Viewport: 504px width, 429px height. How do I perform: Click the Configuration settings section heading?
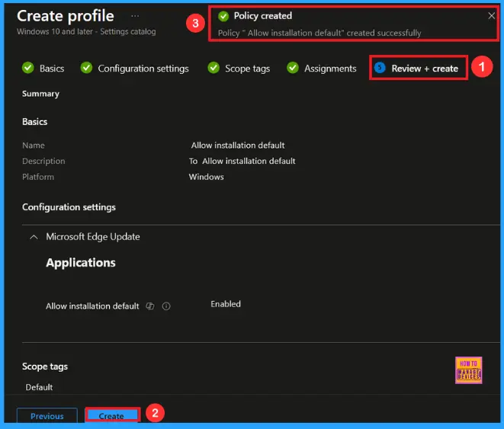[x=69, y=207]
